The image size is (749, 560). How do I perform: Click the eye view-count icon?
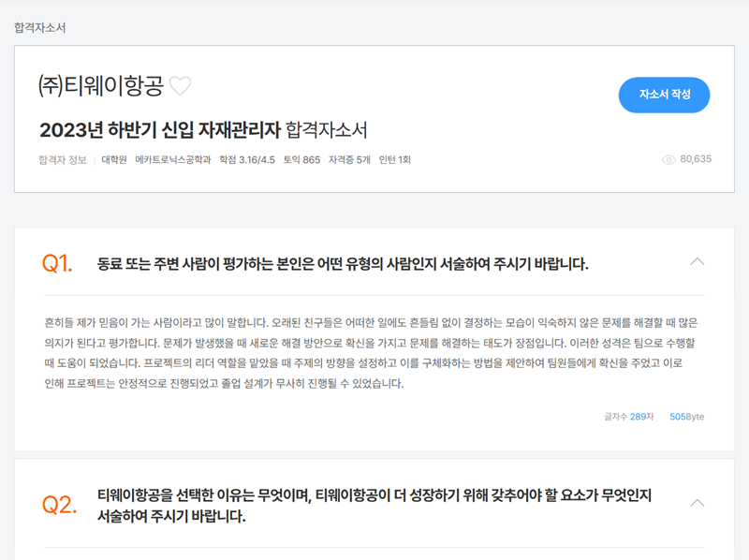(x=668, y=159)
